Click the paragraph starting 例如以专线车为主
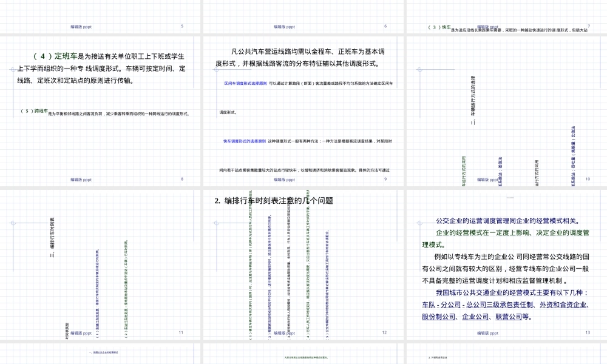 [x=506, y=269]
